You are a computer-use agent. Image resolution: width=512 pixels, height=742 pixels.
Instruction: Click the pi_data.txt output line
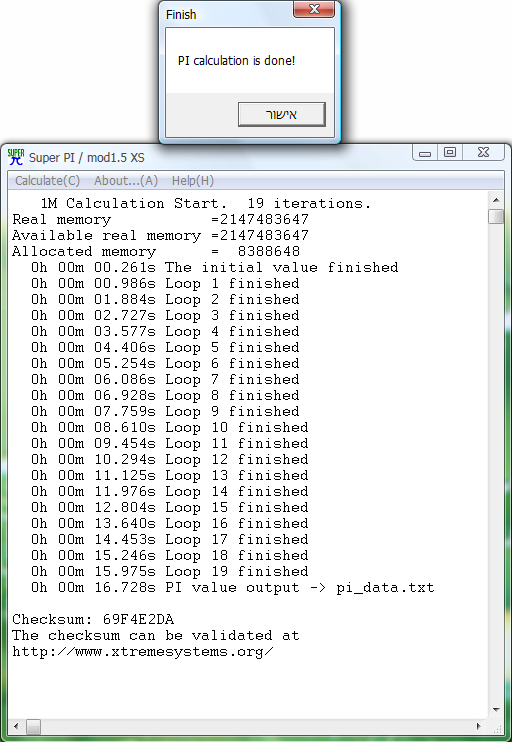pyautogui.click(x=232, y=588)
